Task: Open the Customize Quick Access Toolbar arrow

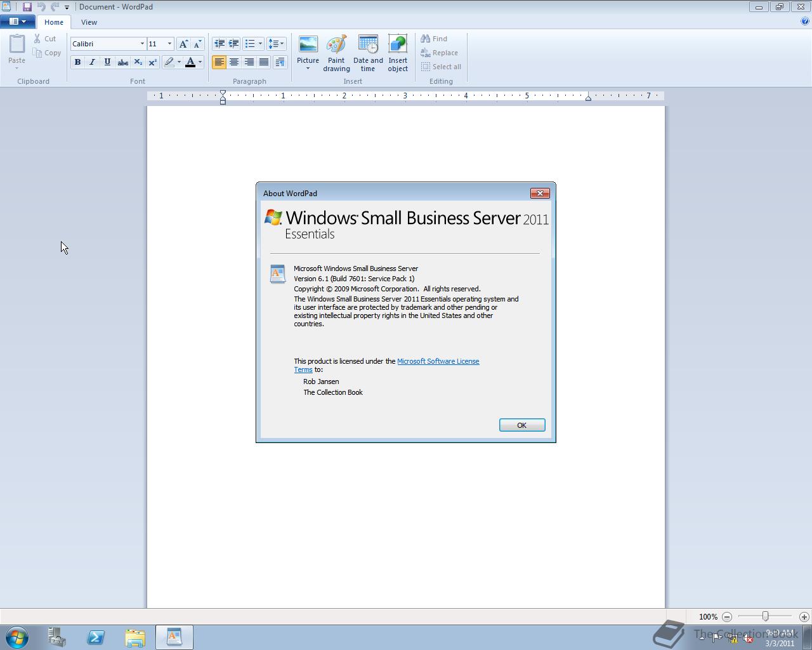Action: [67, 8]
